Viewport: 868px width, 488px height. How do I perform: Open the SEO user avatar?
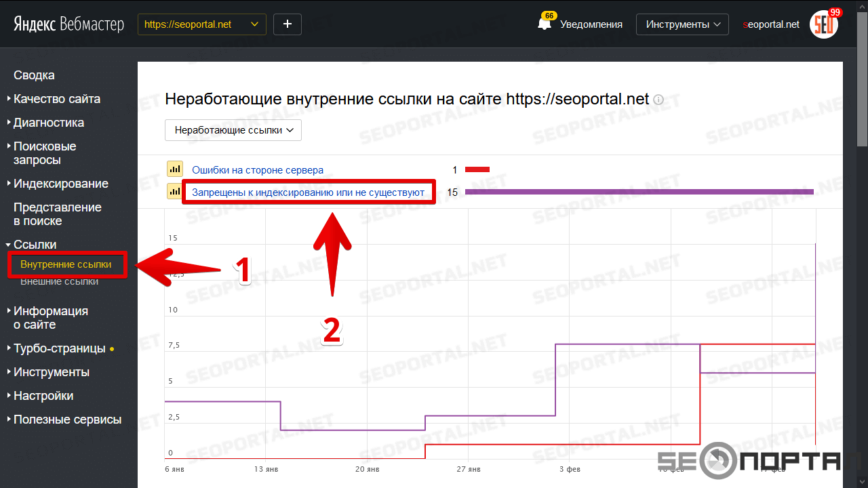pos(825,24)
